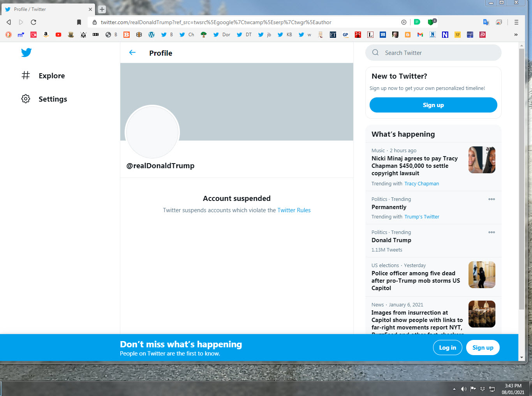Click the address bar URL

216,22
